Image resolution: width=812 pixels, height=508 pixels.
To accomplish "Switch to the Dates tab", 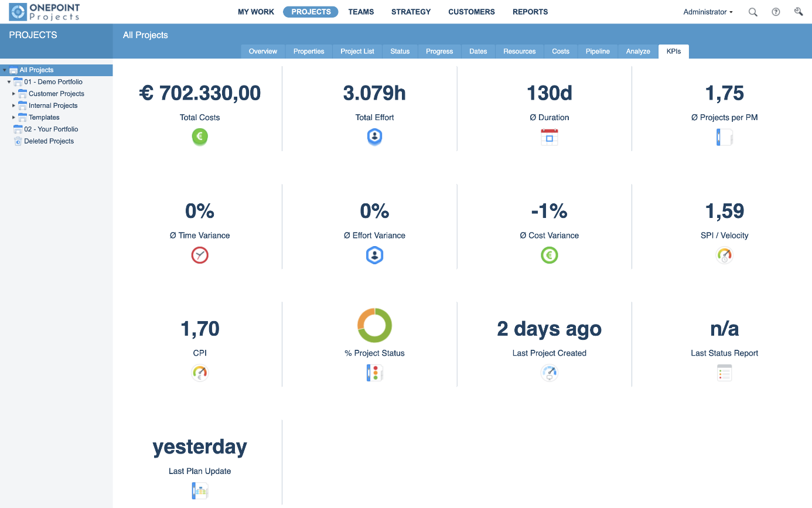I will click(478, 52).
